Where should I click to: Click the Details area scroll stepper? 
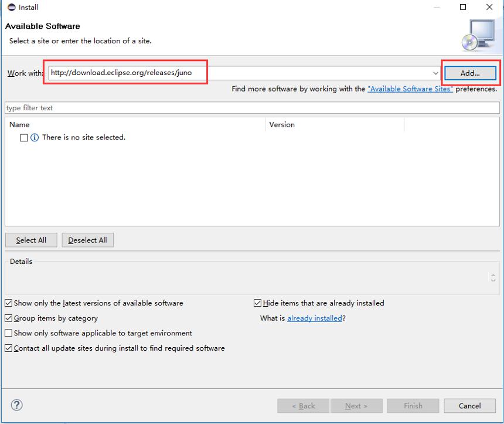493,277
